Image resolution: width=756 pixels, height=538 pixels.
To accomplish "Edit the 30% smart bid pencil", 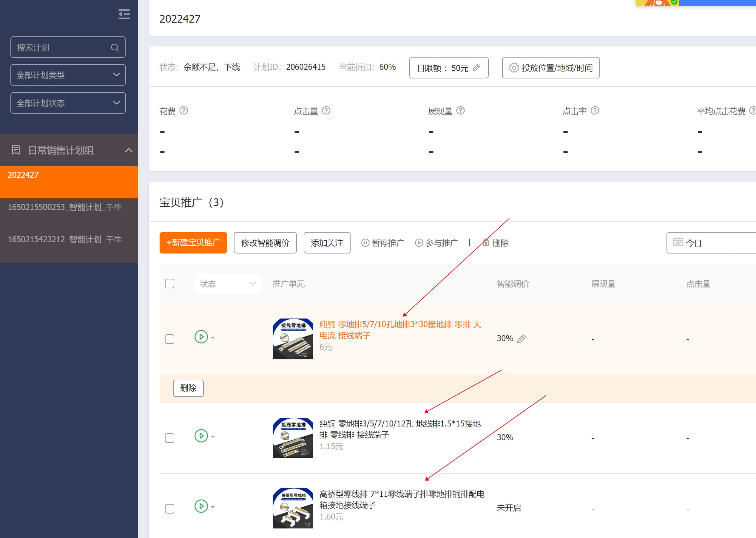I will [x=521, y=338].
